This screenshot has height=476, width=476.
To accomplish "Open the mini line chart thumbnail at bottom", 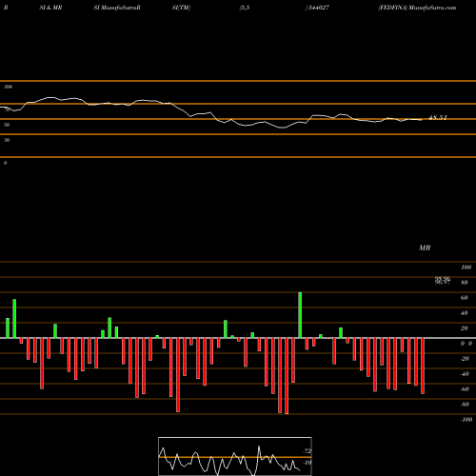I will pos(235,456).
